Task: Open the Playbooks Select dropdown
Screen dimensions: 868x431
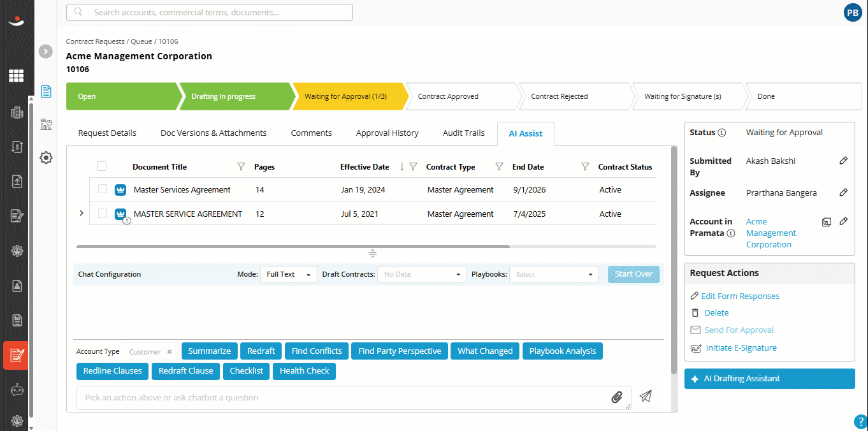Action: click(x=554, y=274)
